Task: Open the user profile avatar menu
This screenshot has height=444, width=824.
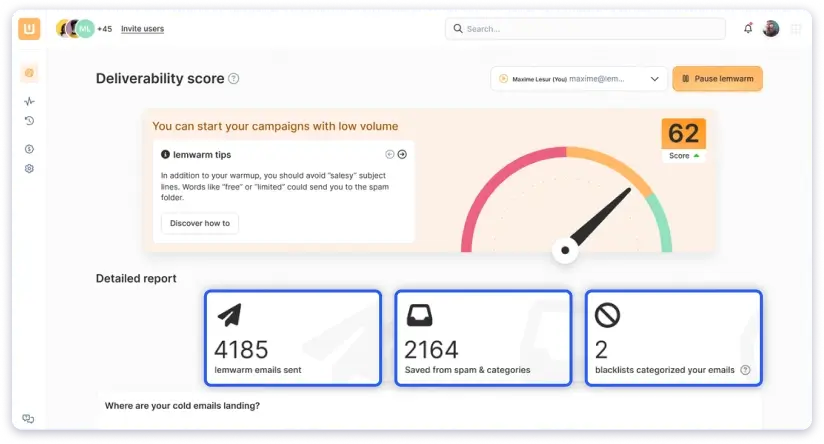Action: [x=771, y=29]
